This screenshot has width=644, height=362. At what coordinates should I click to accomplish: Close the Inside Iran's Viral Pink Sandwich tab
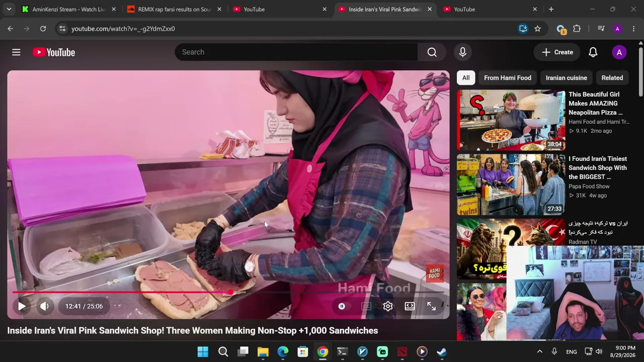tap(429, 9)
